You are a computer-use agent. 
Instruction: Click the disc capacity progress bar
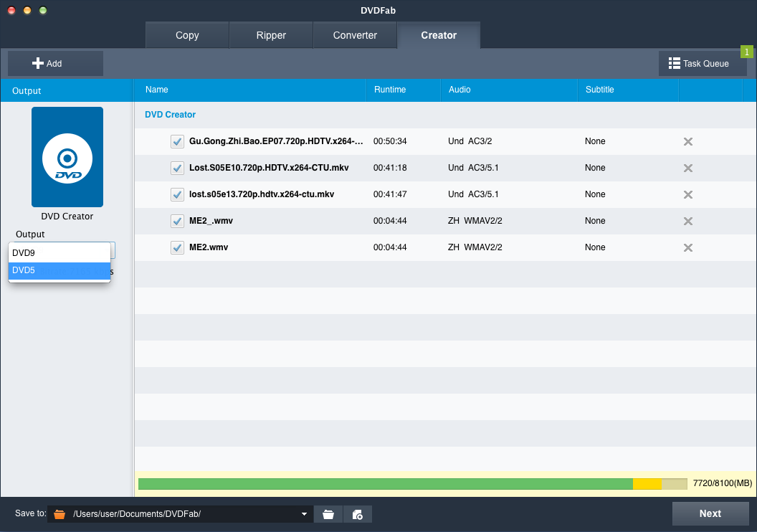pos(413,484)
